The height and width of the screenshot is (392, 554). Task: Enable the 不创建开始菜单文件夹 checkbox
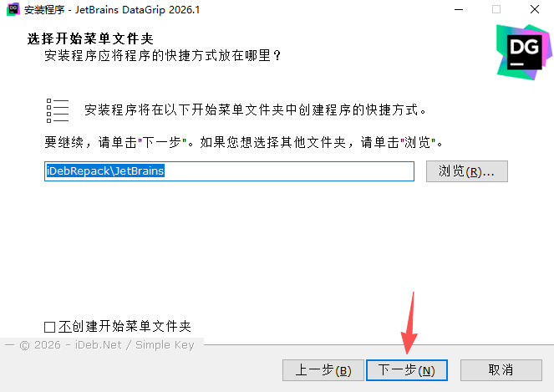[50, 327]
